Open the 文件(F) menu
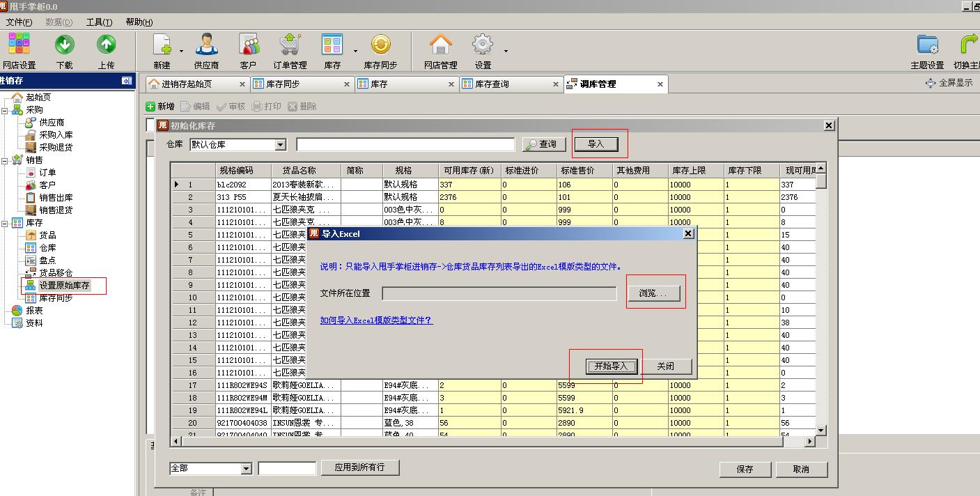This screenshot has width=980, height=496. pos(19,22)
